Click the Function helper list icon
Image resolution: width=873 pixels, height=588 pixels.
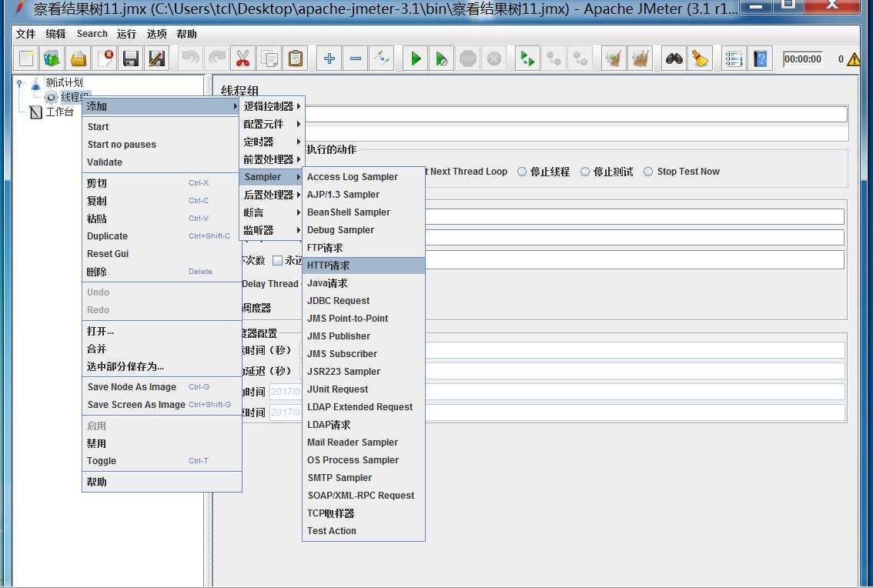tap(734, 58)
